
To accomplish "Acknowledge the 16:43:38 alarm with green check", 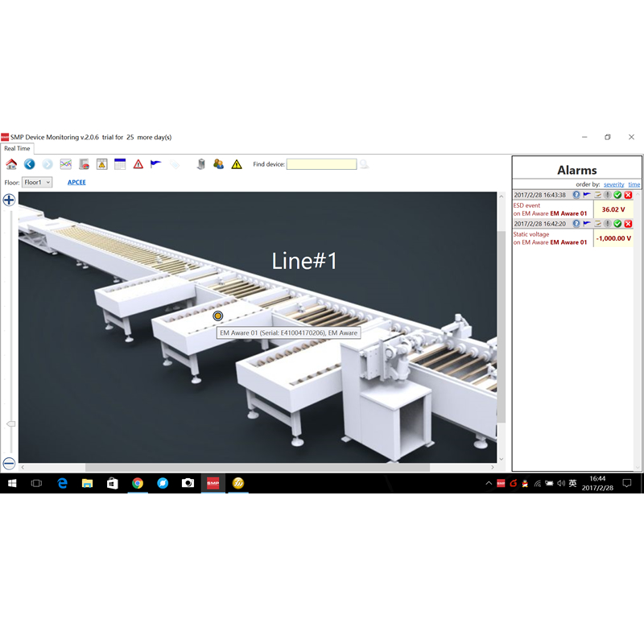I will (x=617, y=195).
